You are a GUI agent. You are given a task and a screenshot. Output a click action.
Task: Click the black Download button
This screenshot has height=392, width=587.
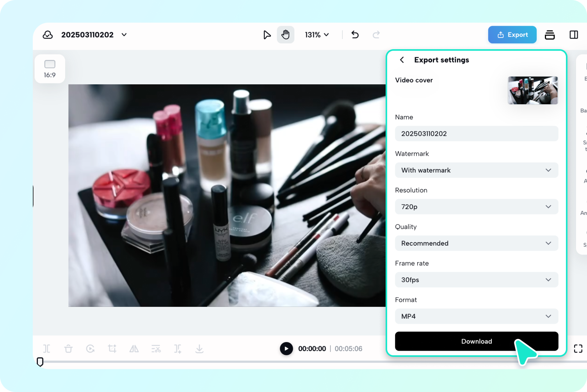point(477,341)
